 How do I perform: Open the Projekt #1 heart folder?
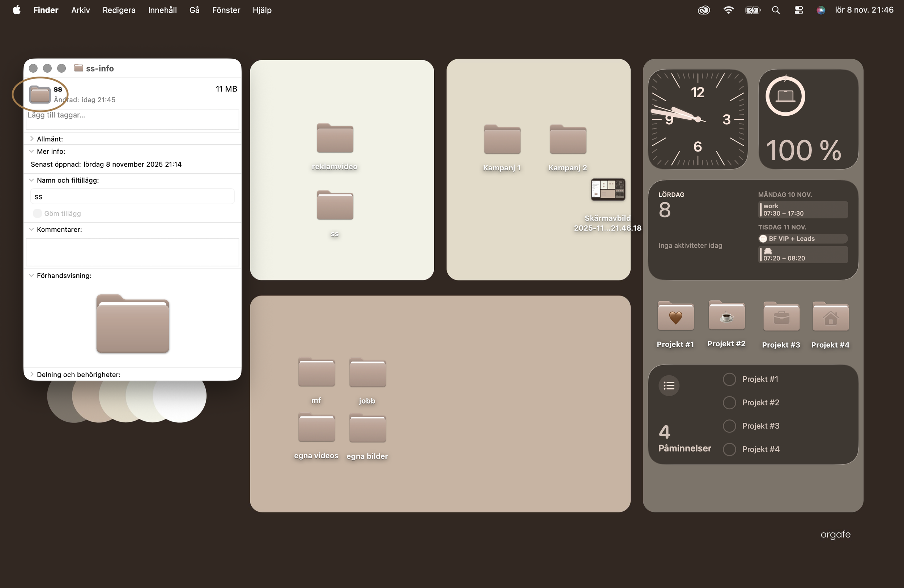tap(675, 316)
